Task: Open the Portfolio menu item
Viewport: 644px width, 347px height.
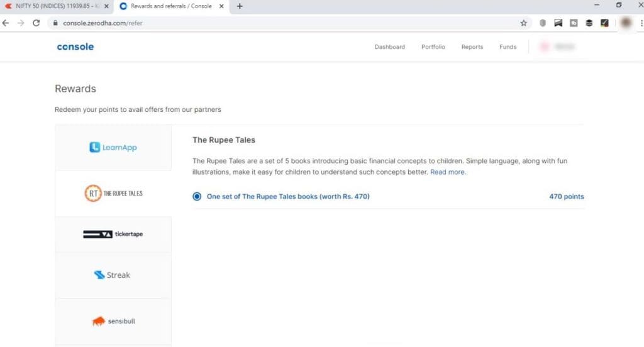Action: [x=433, y=47]
